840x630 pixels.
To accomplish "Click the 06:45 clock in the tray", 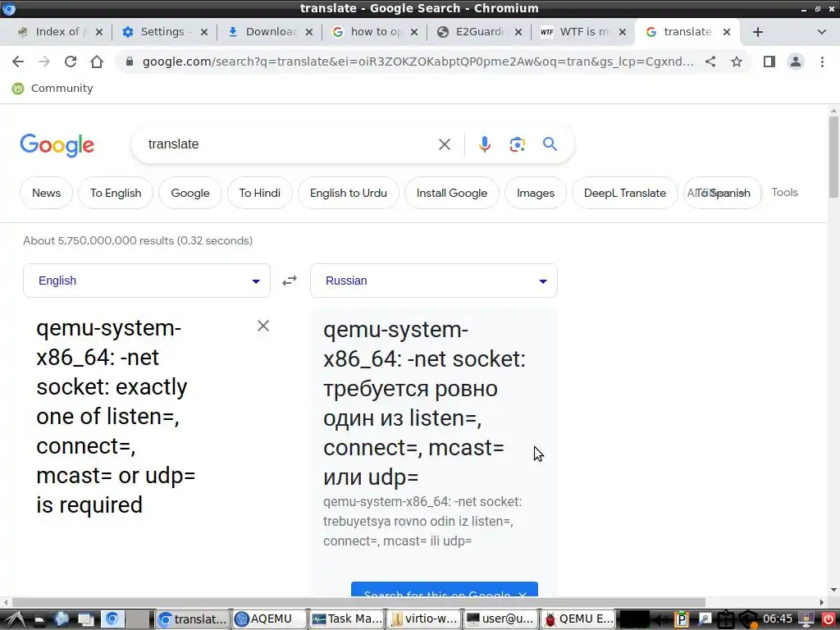I will click(778, 619).
